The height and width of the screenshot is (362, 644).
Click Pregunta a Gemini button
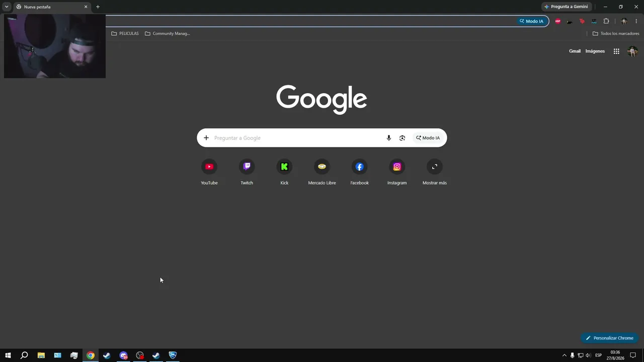coord(566,7)
